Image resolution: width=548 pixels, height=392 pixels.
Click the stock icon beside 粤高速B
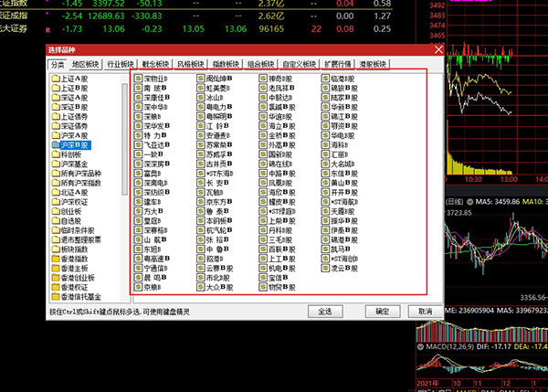(139, 259)
